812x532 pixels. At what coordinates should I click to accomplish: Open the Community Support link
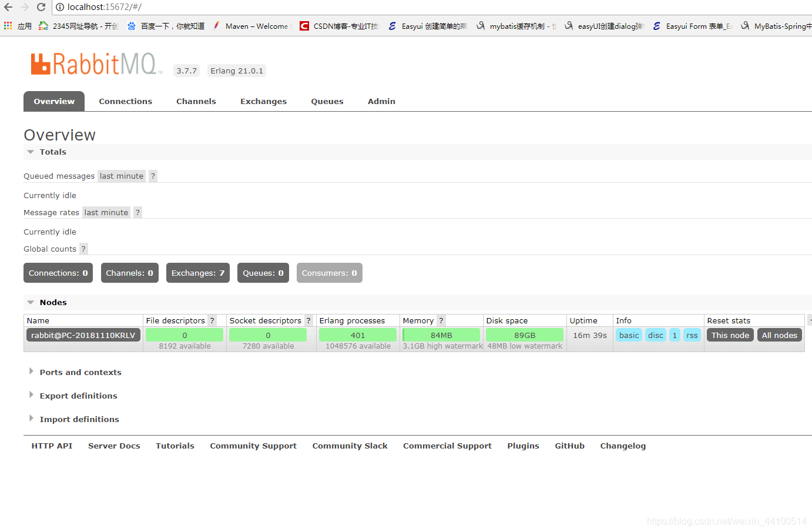point(253,446)
